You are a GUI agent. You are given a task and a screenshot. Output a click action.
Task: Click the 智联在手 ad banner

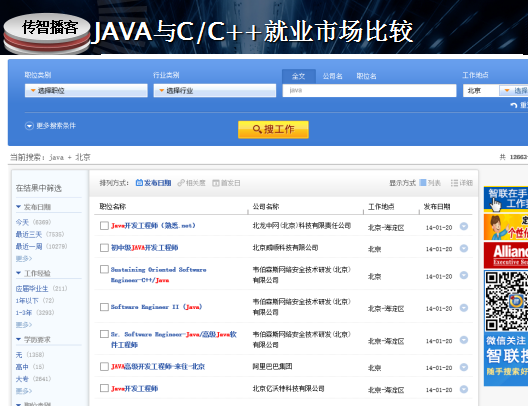click(x=506, y=199)
